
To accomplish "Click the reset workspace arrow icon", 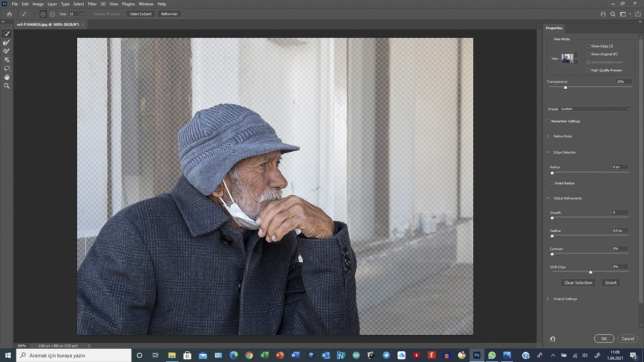I will pos(553,339).
